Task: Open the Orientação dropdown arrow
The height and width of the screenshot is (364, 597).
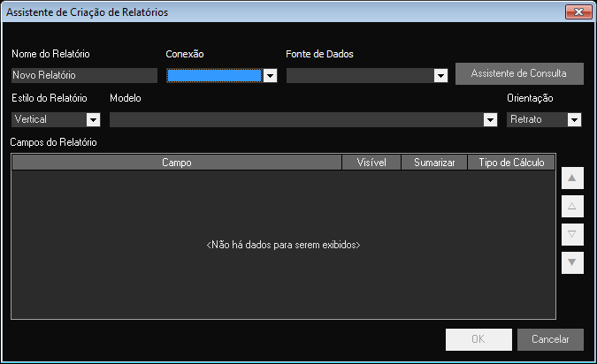Action: pyautogui.click(x=574, y=119)
